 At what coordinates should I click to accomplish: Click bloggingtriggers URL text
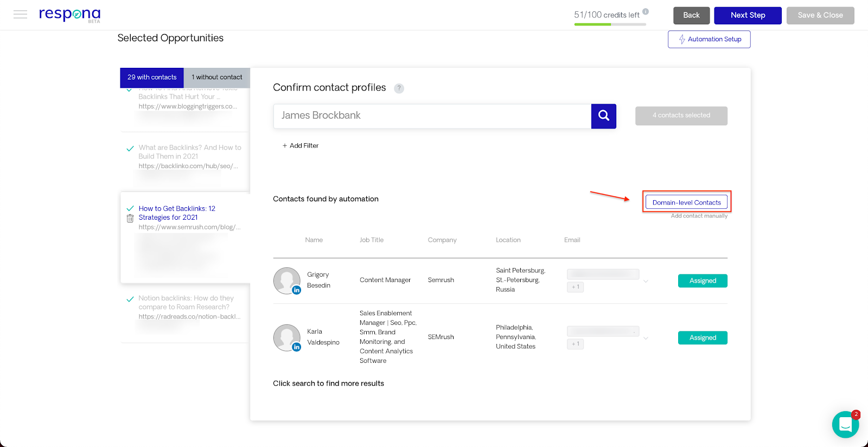[x=188, y=106]
